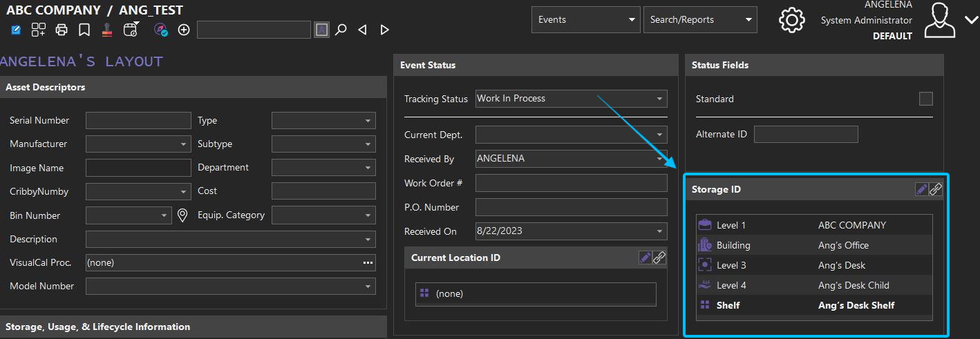
Task: Click the map pin next to Bin Number
Action: pos(182,215)
